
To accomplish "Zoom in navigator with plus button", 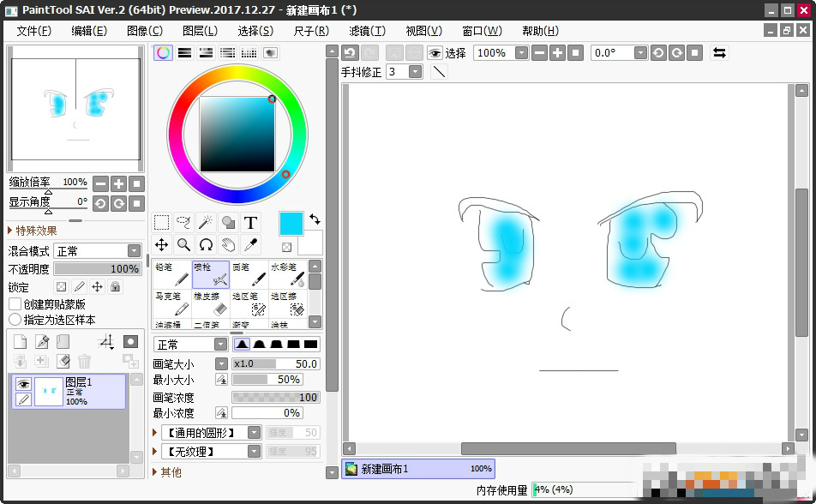I will pos(118,183).
